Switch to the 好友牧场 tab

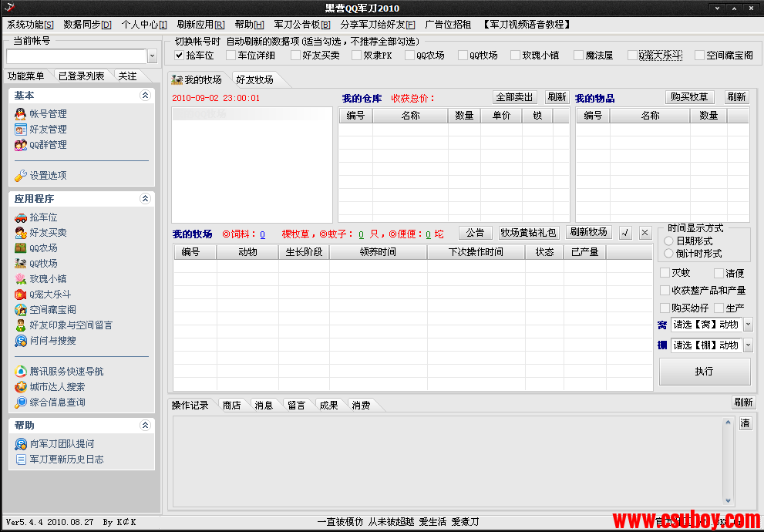tap(254, 80)
